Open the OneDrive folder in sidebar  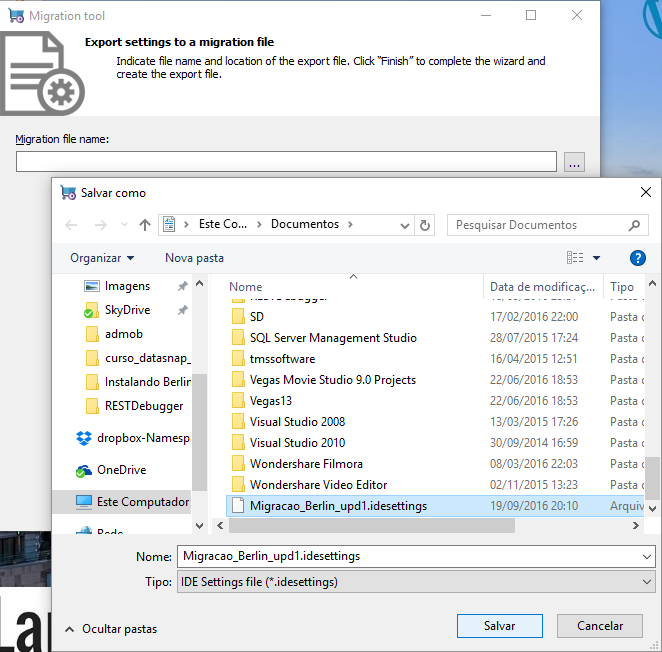click(x=121, y=470)
